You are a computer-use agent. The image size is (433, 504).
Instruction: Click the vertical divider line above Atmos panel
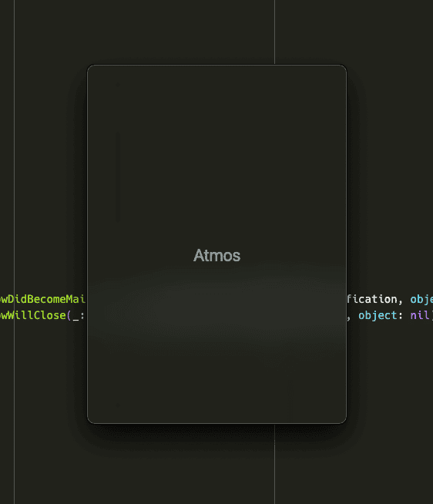coord(274,32)
